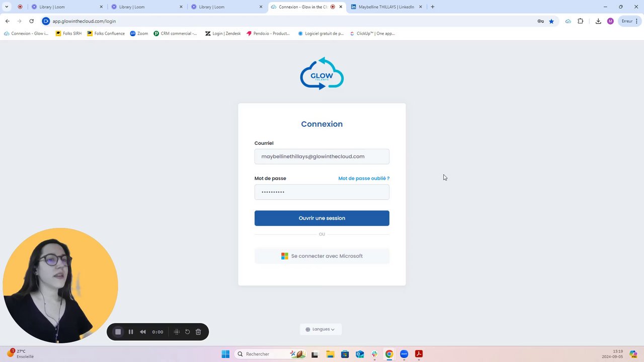Expand the Langues language dropdown
The height and width of the screenshot is (362, 644).
(x=321, y=329)
